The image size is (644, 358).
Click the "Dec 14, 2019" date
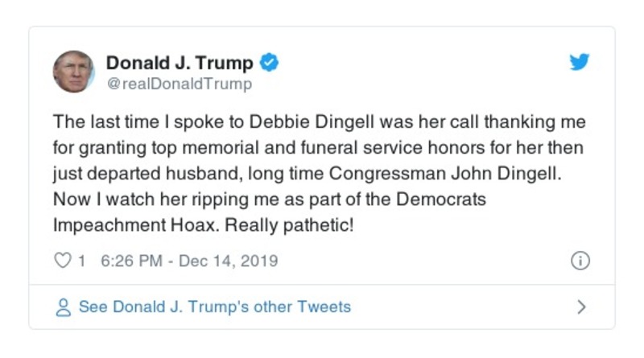coord(228,261)
